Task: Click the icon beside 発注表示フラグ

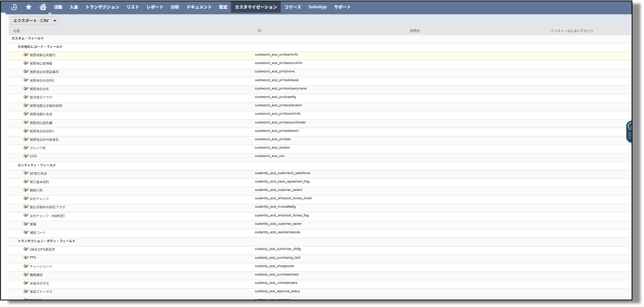Action: [x=26, y=97]
